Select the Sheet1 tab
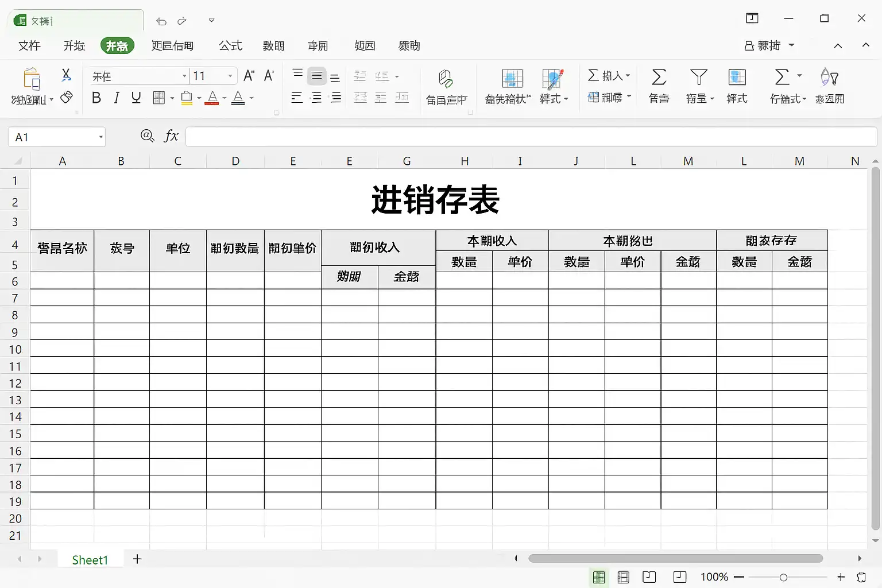Screen dimensions: 882x588 point(90,560)
